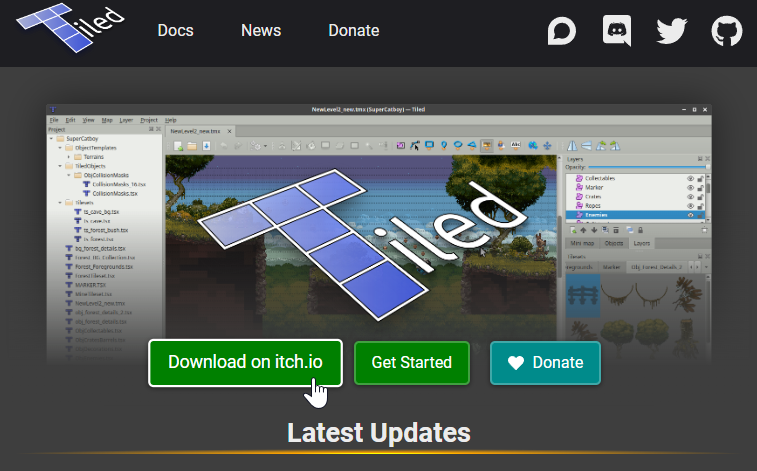This screenshot has width=757, height=471.
Task: Open the Map menu
Action: (107, 120)
